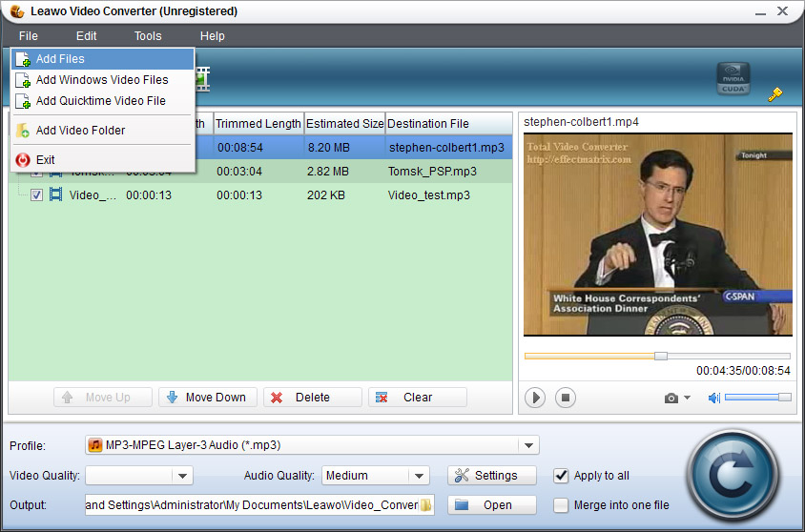Open the Edit menu
The width and height of the screenshot is (805, 532).
point(86,36)
